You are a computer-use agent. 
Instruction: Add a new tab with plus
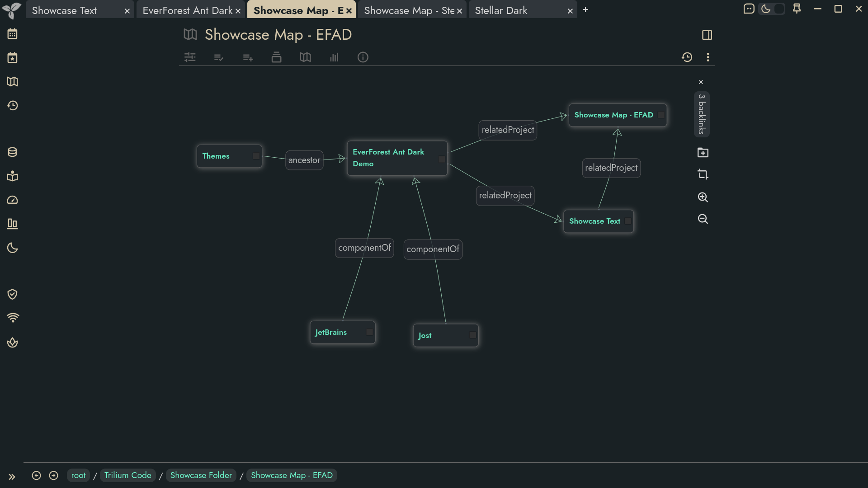(585, 9)
